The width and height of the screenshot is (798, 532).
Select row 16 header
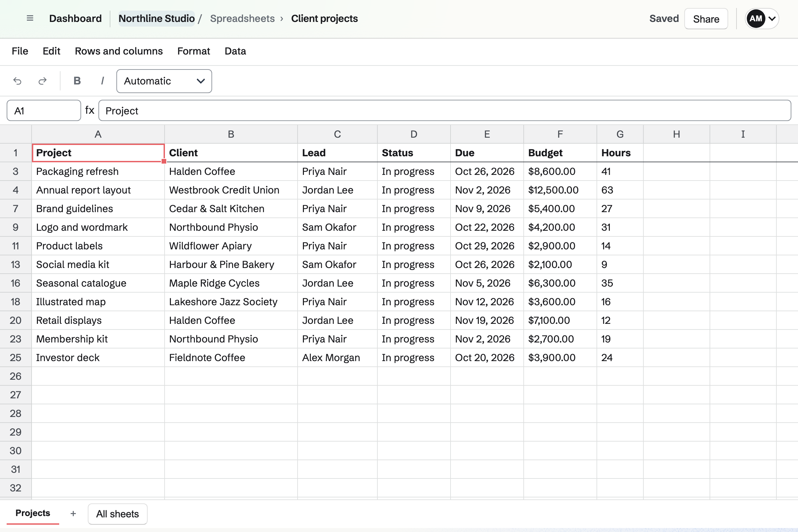click(x=16, y=283)
